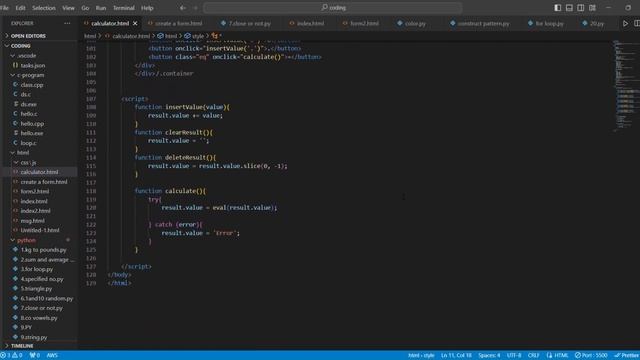Collapse the html folder in explorer
This screenshot has width=640, height=360.
[23, 153]
